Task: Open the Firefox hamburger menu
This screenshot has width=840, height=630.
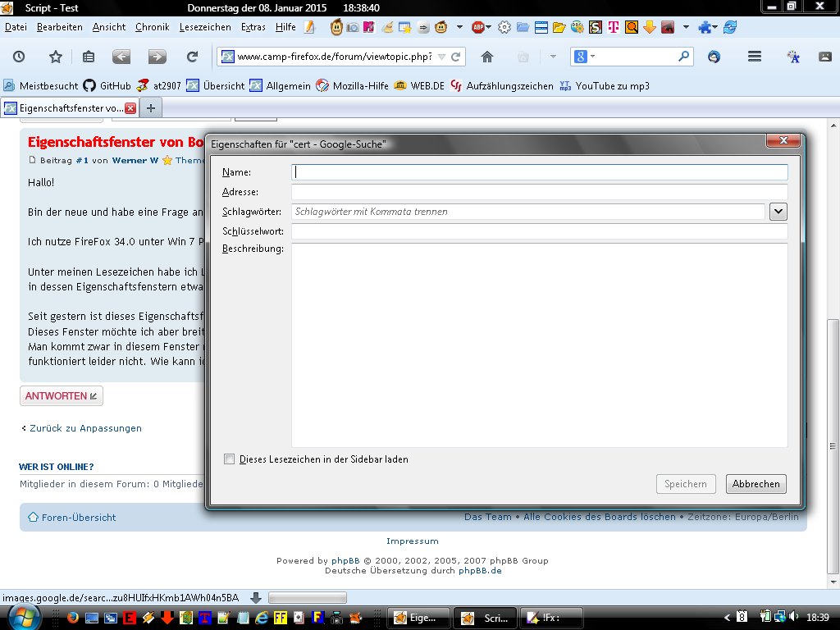Action: pos(755,57)
